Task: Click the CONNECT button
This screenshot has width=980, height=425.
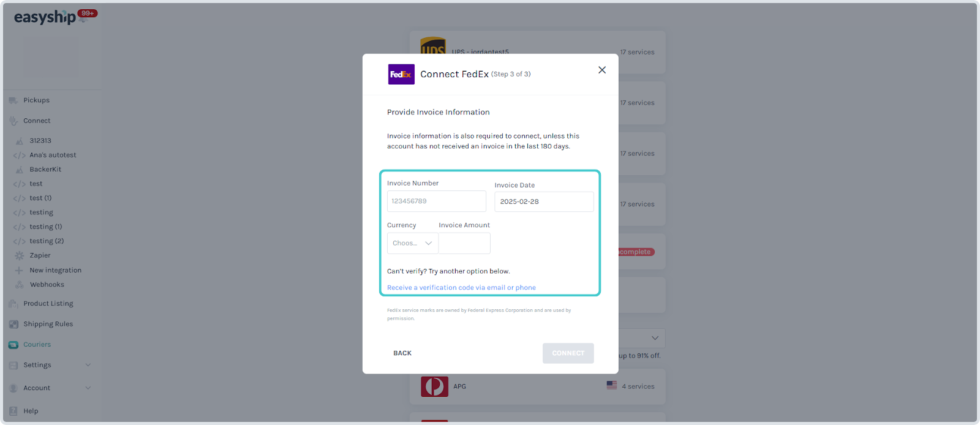Action: coord(568,353)
